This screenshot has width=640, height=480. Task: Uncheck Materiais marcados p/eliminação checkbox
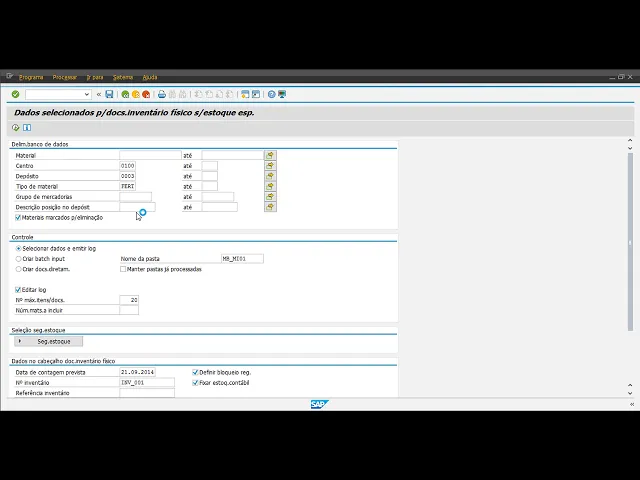tap(18, 218)
